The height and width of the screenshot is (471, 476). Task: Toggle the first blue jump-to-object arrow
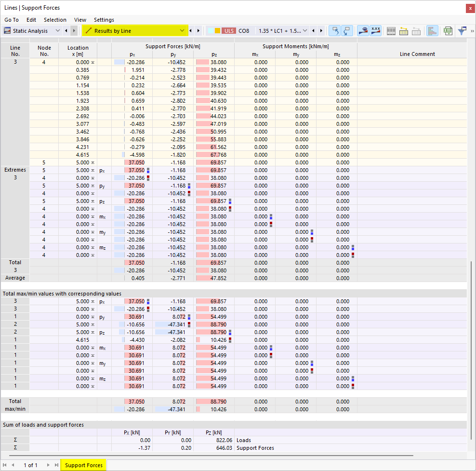click(x=334, y=30)
